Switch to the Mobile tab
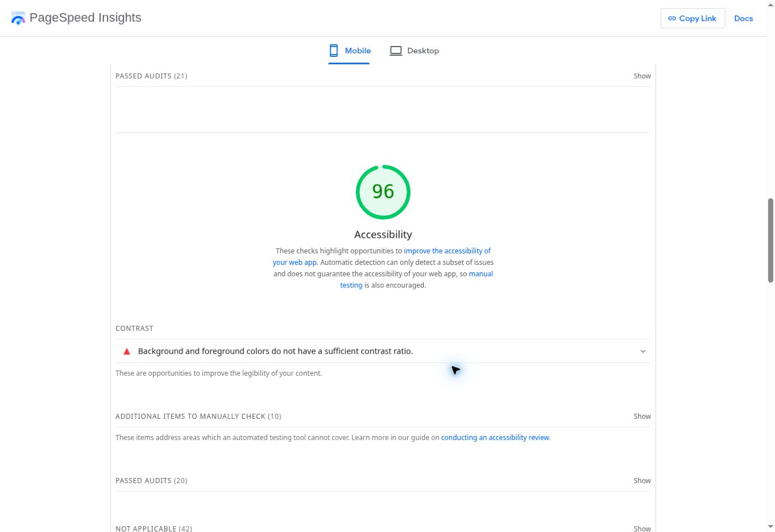The height and width of the screenshot is (532, 775). pyautogui.click(x=349, y=51)
